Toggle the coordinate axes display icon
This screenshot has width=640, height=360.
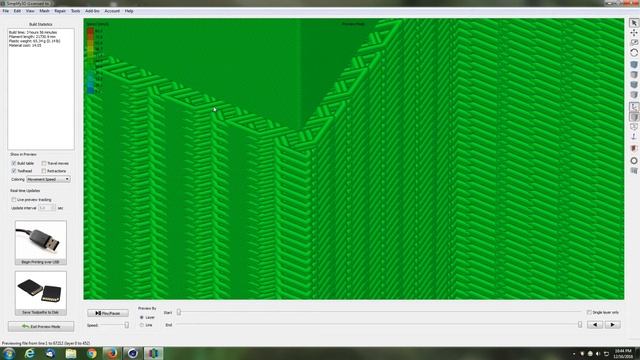634,107
